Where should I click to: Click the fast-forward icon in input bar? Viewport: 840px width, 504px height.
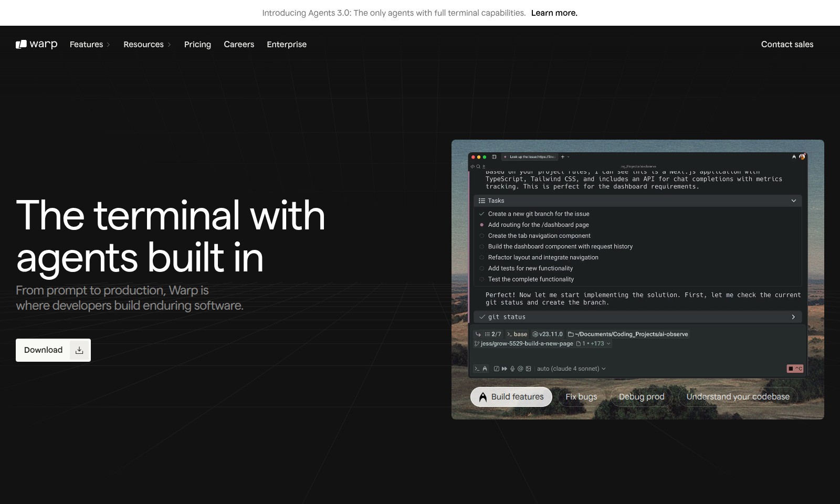[x=505, y=369]
